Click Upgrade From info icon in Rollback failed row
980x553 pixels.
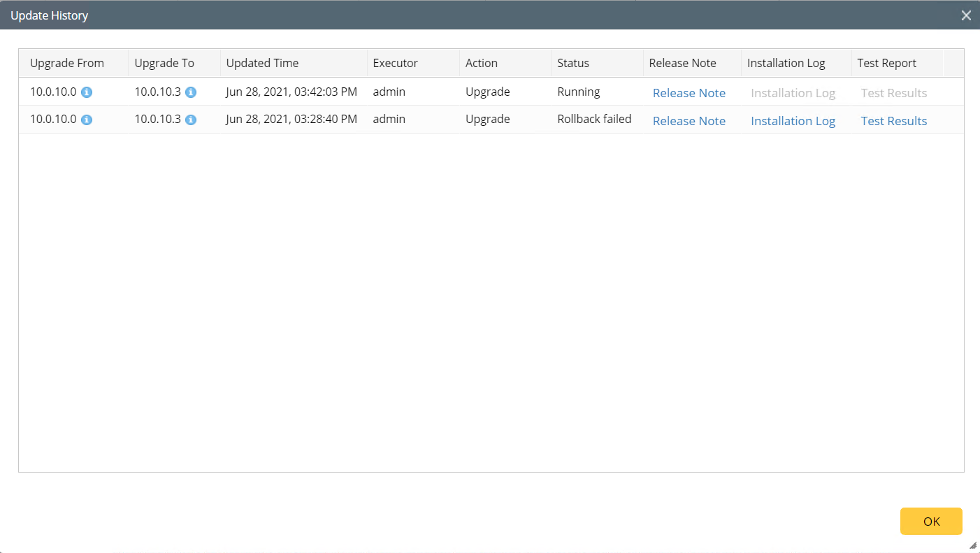tap(87, 120)
